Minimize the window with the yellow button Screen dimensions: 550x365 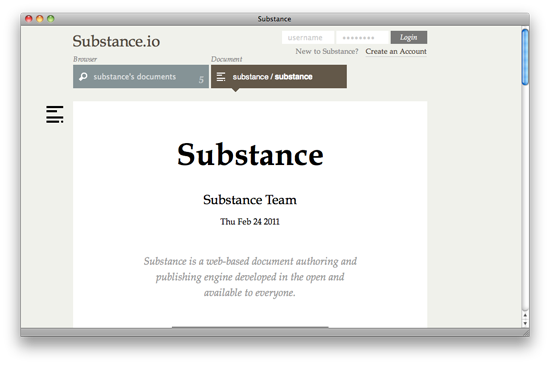click(40, 19)
